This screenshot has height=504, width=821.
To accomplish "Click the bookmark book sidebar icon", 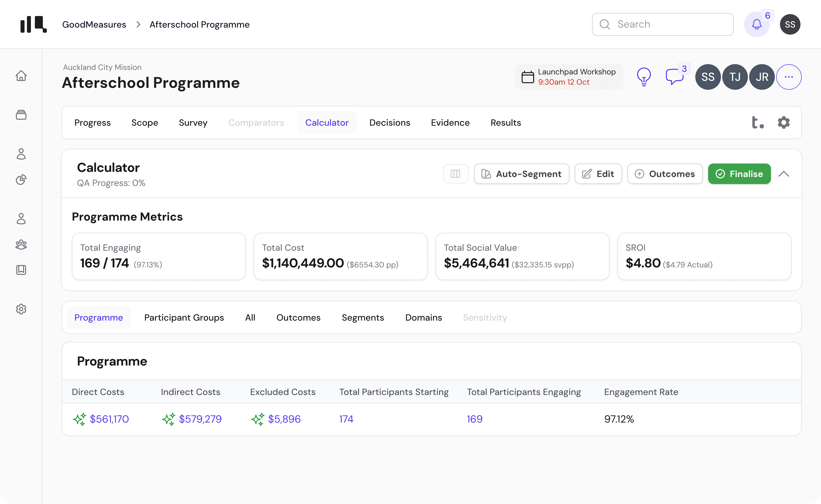I will point(21,270).
